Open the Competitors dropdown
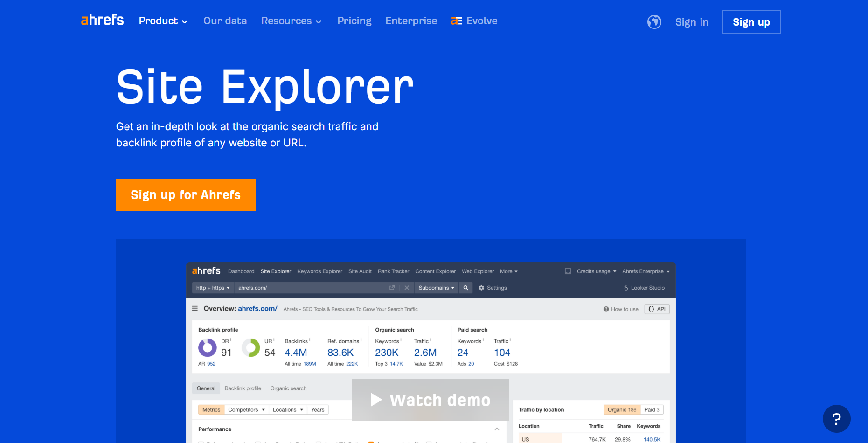Viewport: 868px width, 443px height. (247, 409)
